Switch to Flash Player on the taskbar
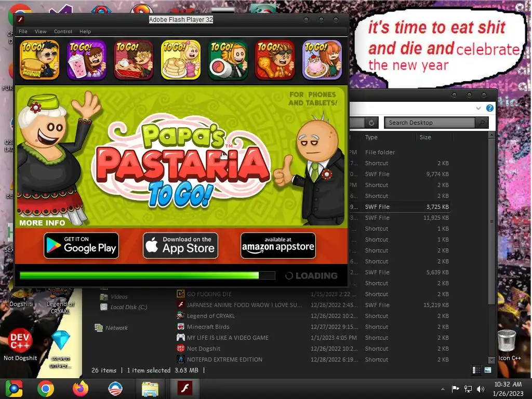 tap(184, 388)
